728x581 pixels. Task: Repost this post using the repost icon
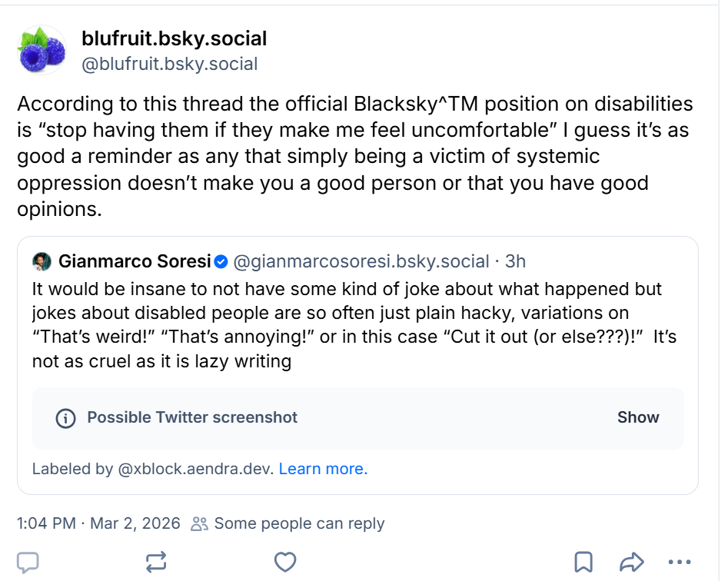point(156,563)
